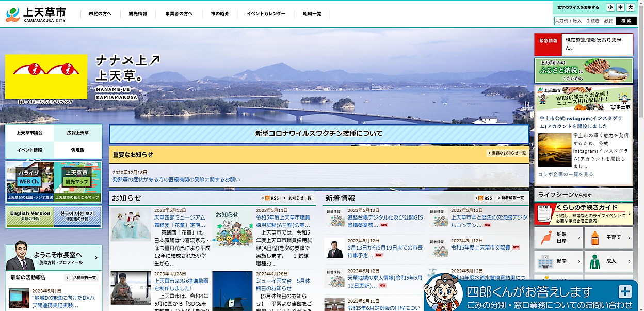The image size is (644, 311).
Task: Open 新型コロナウイルスワクチン接種について banner
Action: click(x=319, y=134)
